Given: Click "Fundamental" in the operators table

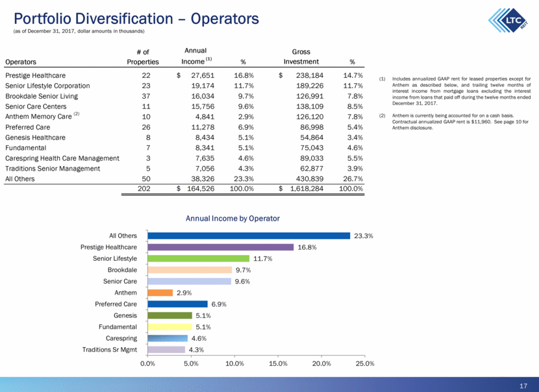Looking at the screenshot, I should point(25,148).
